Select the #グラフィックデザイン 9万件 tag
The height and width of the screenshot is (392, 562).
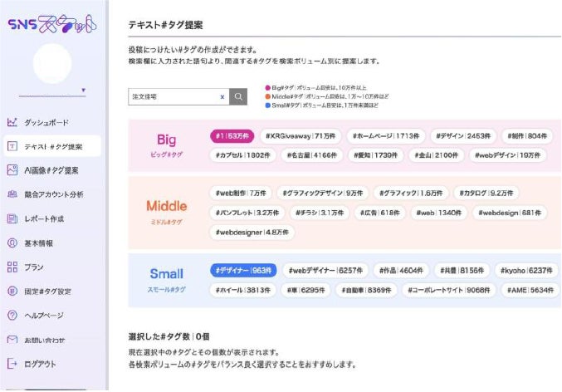point(323,193)
